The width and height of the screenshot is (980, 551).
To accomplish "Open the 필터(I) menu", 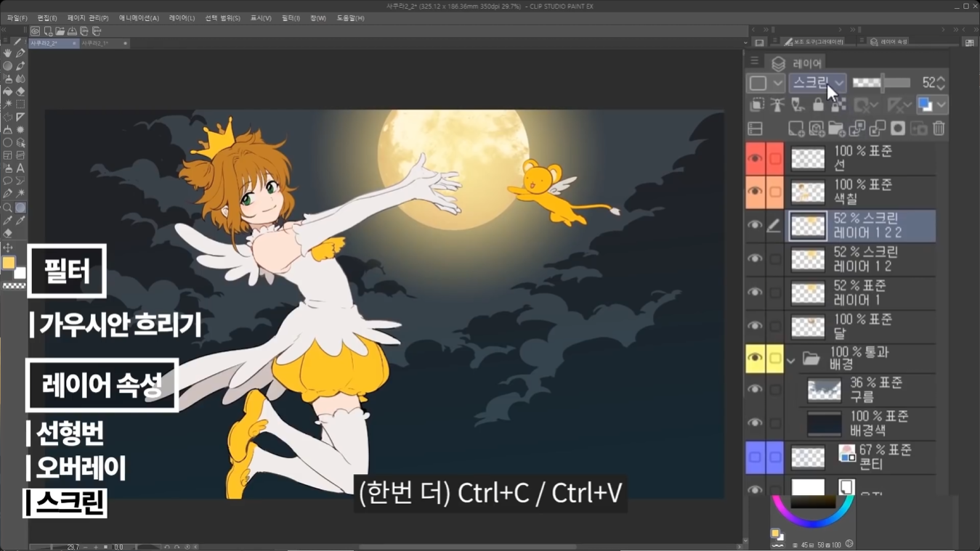I will [291, 18].
